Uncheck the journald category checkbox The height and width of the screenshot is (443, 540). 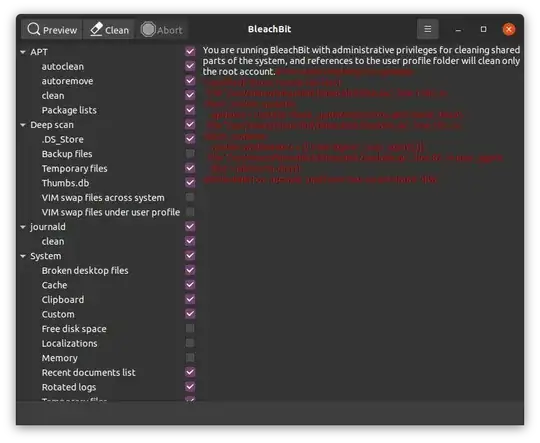190,226
